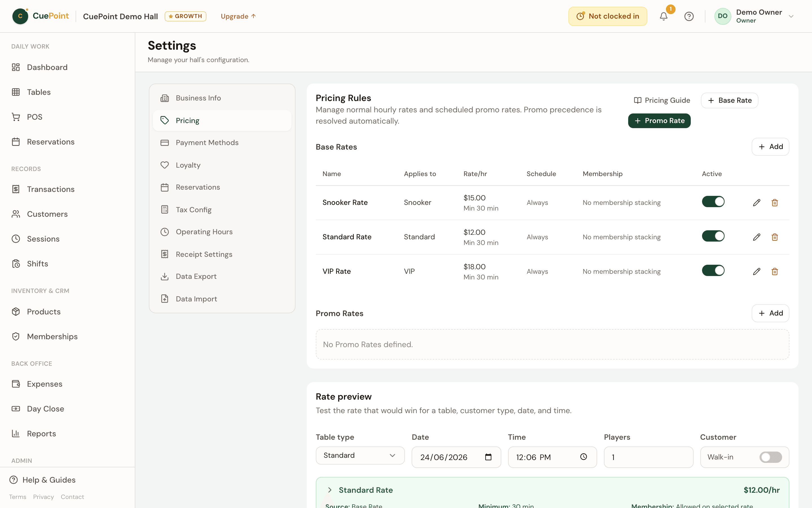Click the GROWTH plan badge
The image size is (812, 508).
point(185,16)
